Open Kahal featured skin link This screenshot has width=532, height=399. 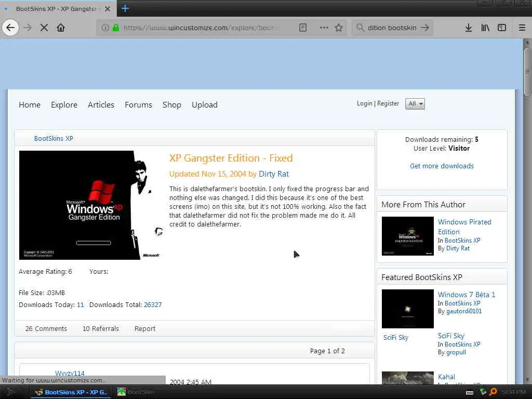446,377
